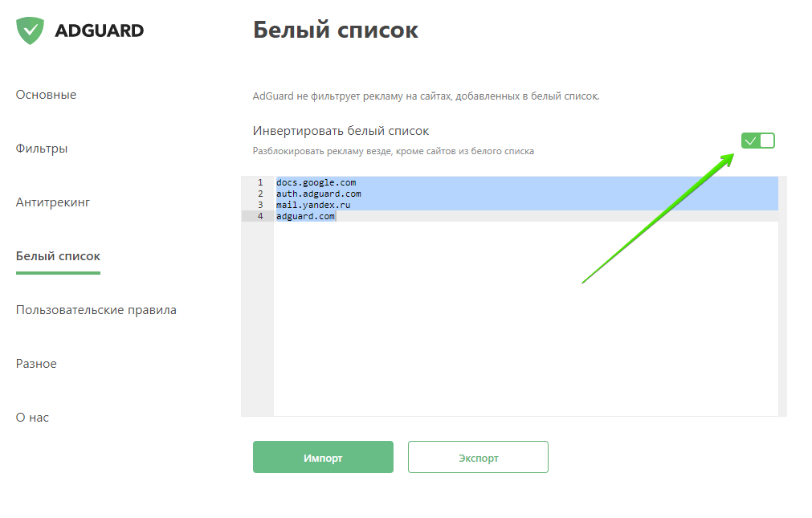Open Пользовательские правила section
812x518 pixels.
tap(96, 310)
